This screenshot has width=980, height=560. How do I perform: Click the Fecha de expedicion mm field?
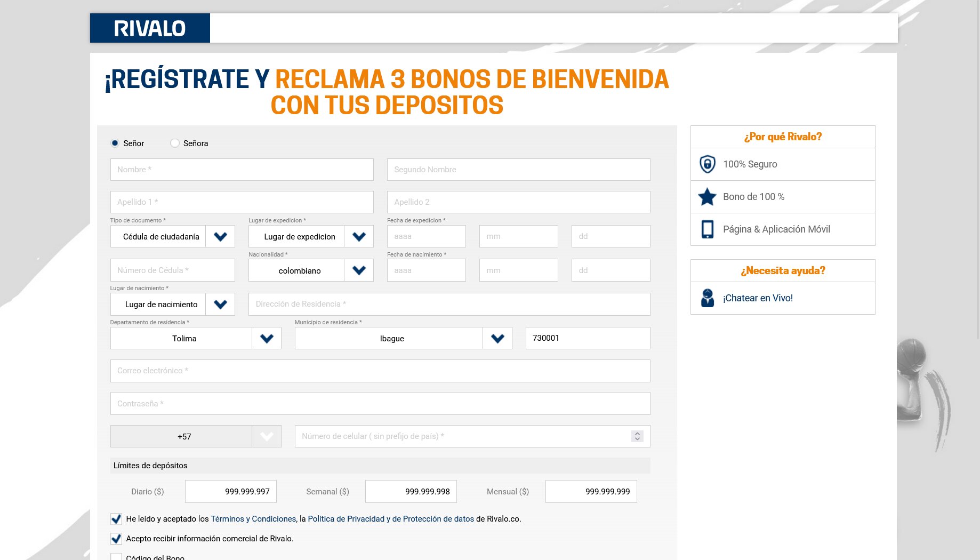518,236
